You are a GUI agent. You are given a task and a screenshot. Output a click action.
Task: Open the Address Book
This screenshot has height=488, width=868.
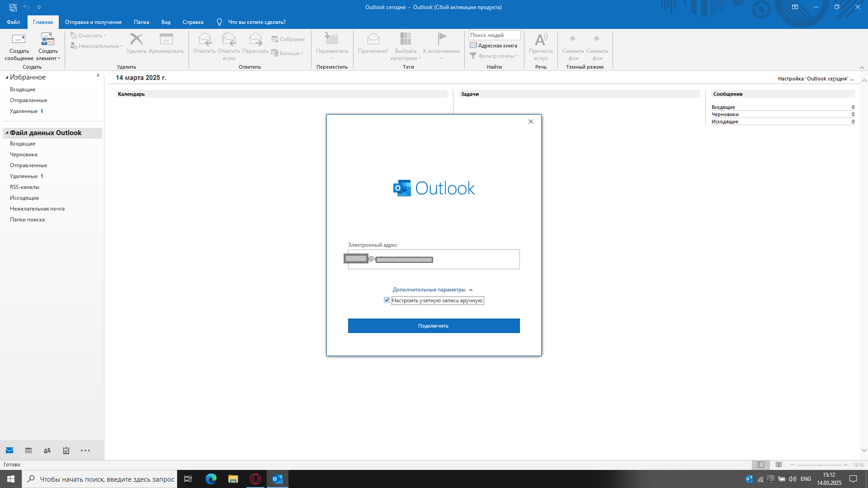(493, 46)
